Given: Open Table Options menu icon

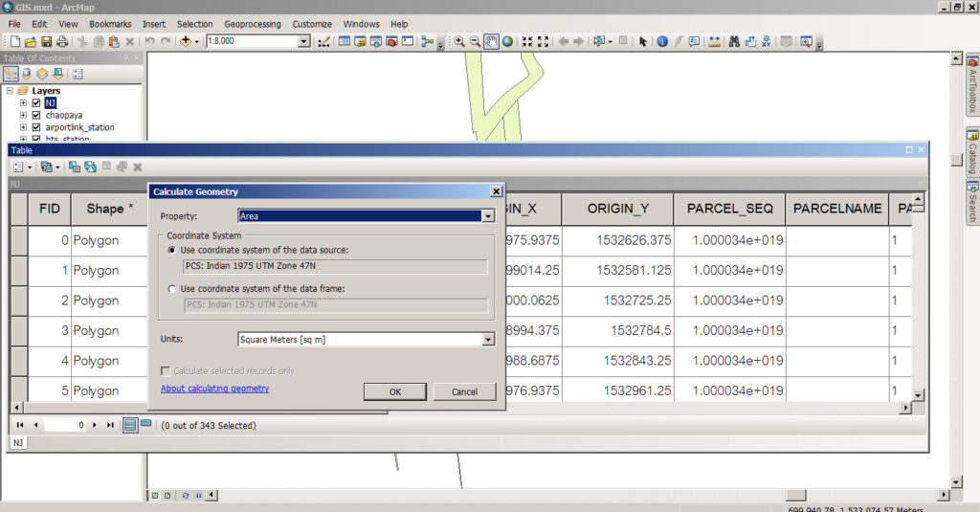Looking at the screenshot, I should click(19, 167).
